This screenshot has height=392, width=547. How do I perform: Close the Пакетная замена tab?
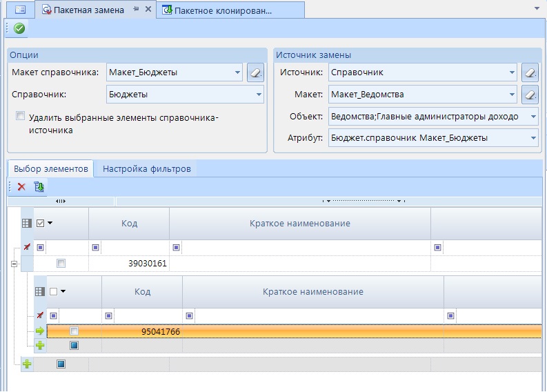point(148,10)
